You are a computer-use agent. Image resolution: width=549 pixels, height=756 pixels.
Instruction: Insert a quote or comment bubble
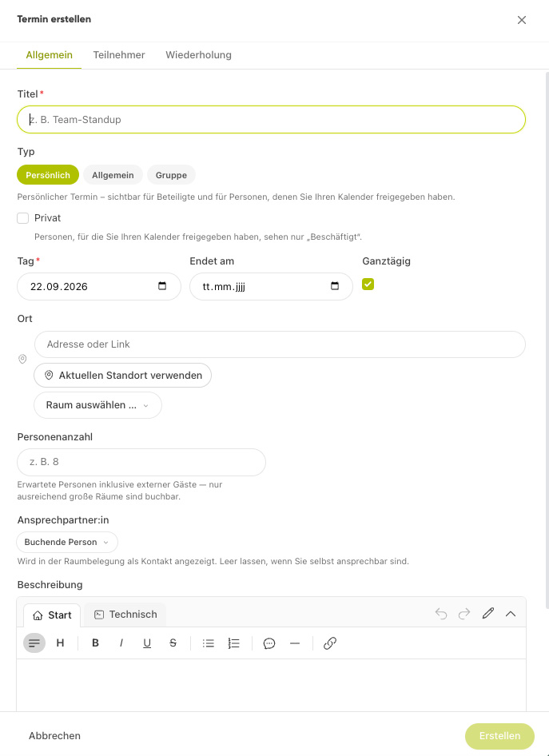(x=269, y=643)
